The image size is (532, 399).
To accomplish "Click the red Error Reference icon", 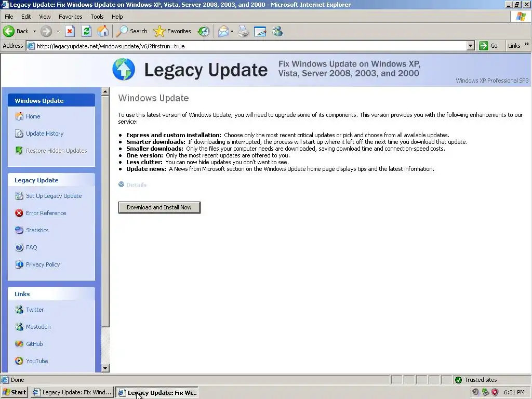I will point(19,213).
